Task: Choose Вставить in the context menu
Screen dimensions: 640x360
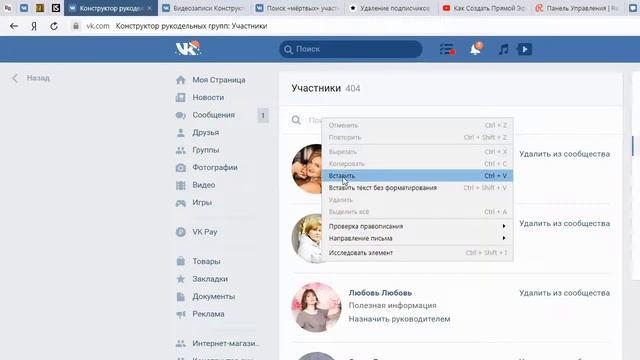Action: click(417, 176)
